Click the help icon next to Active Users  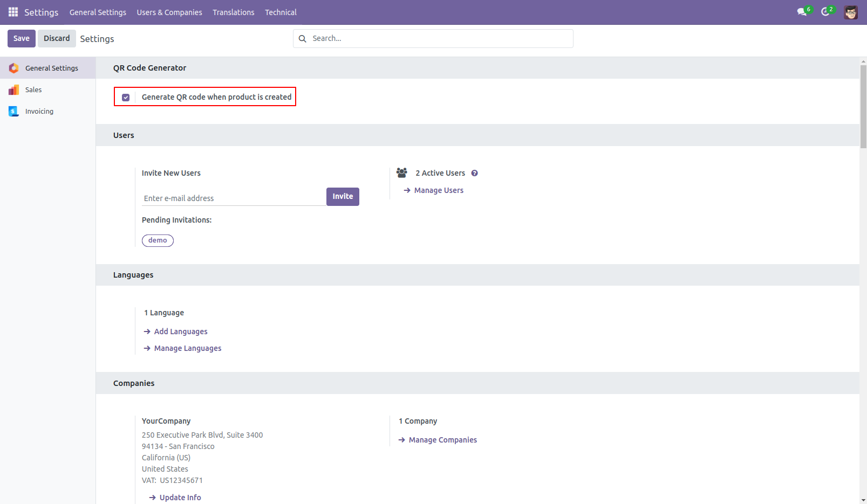[474, 172]
